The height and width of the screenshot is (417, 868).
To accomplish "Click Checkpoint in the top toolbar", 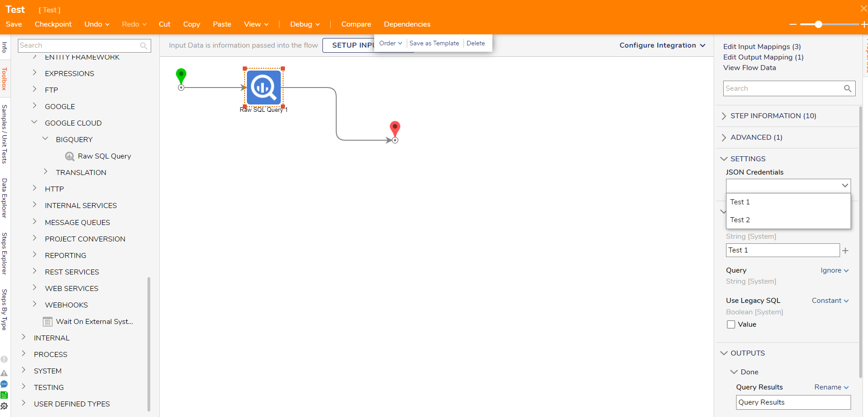I will [x=53, y=24].
